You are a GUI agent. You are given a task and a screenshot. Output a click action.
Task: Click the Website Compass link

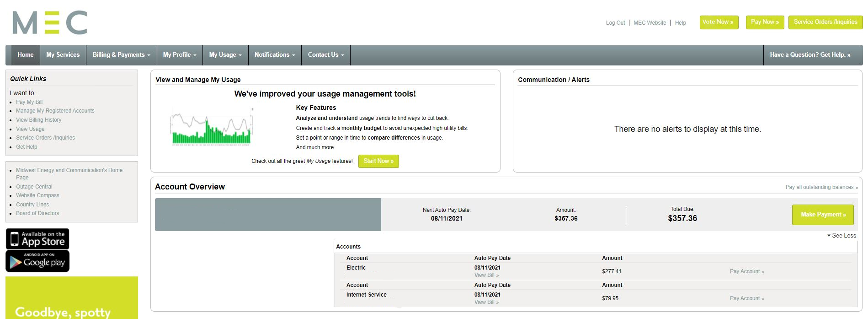tap(37, 195)
